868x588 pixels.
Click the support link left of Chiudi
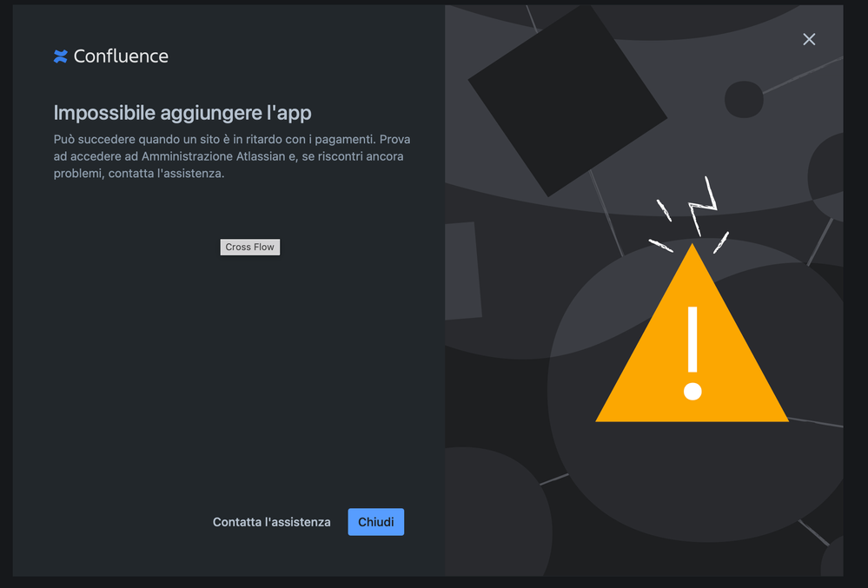click(271, 522)
